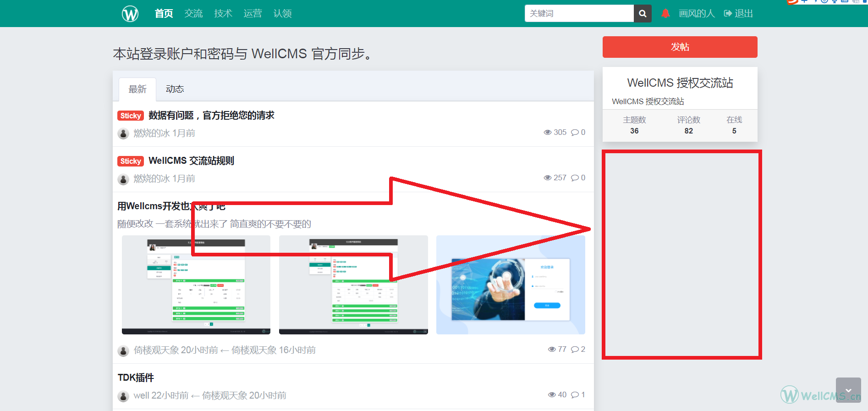Viewport: 868px width, 411px height.
Task: Click the WellCMS logo icon
Action: coord(130,14)
